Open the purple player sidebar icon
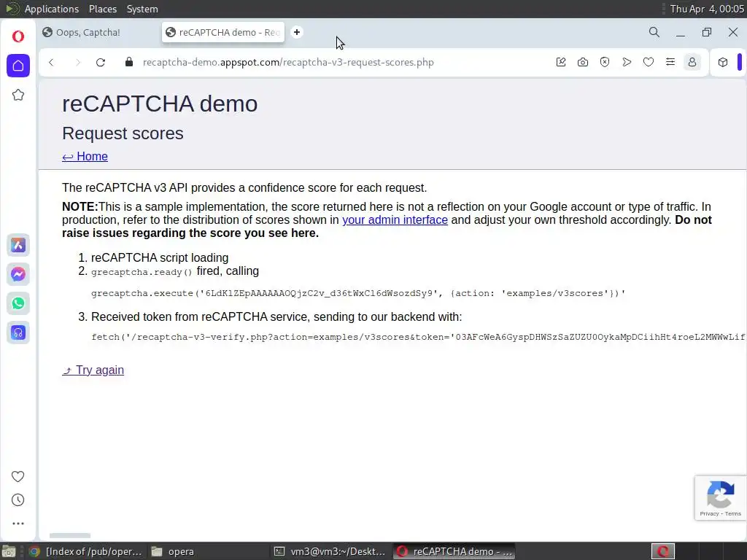This screenshot has height=560, width=747. 18,332
